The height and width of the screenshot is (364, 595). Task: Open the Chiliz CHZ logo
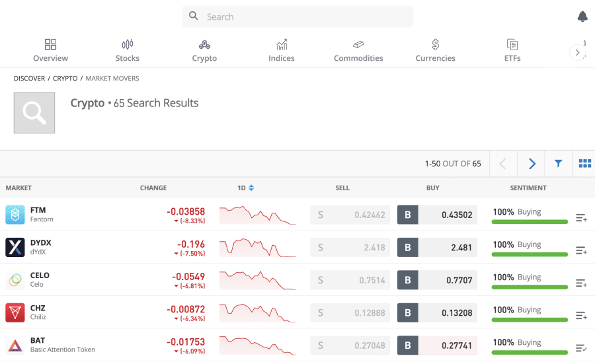pos(15,312)
